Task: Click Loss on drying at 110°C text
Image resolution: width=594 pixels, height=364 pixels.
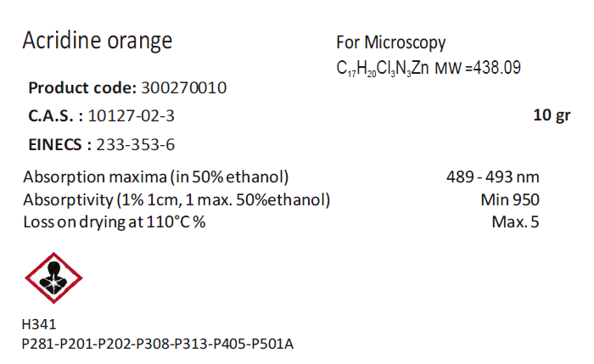Action: (x=115, y=222)
